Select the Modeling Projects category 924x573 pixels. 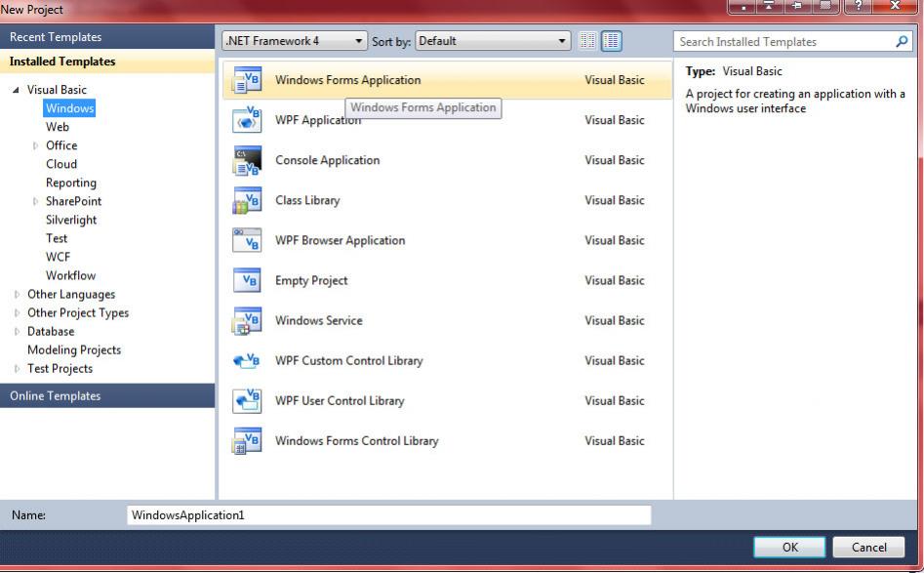tap(73, 350)
